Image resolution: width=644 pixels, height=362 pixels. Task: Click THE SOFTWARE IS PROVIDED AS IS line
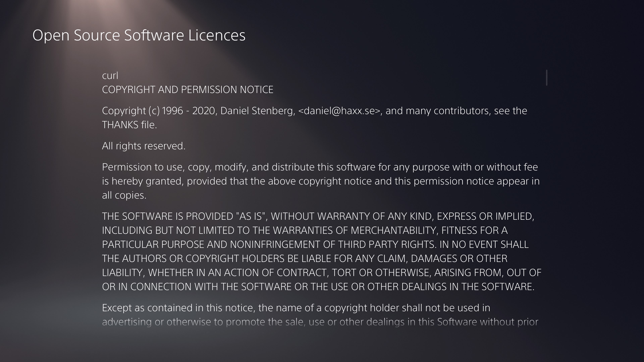tap(318, 216)
